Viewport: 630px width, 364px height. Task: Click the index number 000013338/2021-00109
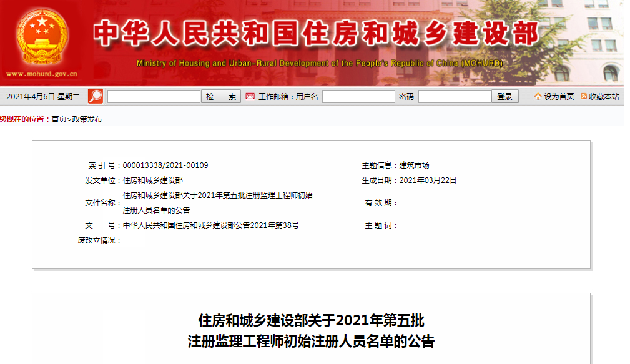tap(165, 165)
